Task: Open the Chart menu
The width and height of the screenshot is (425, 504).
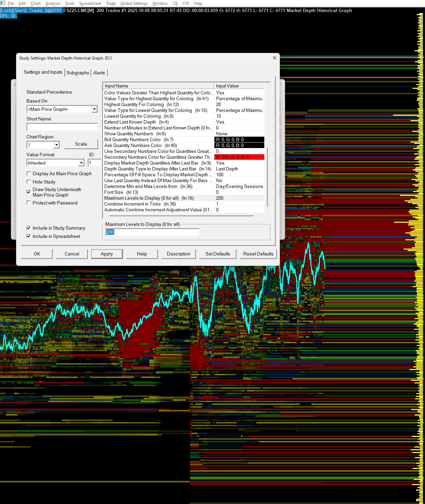Action: pyautogui.click(x=35, y=3)
